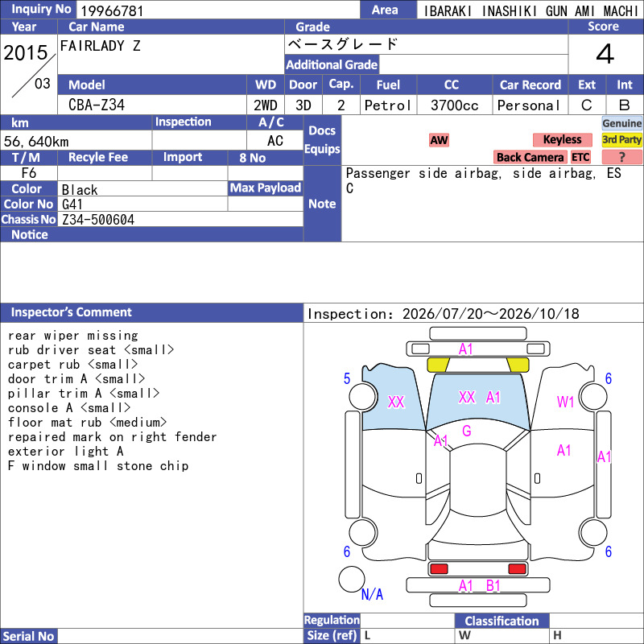Click the 3rd Party yellow badge
Viewport: 644px width, 644px height.
[x=621, y=139]
